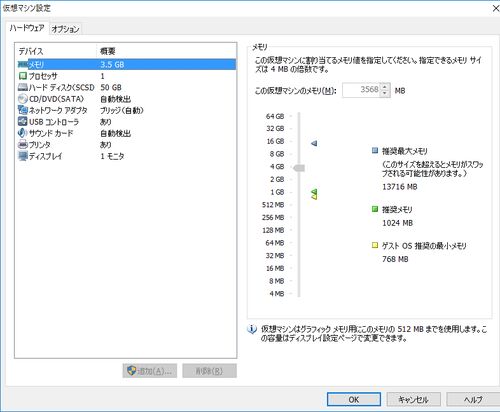
Task: Click the yellow ゲスト OS minimum legend square
Action: tap(375, 245)
